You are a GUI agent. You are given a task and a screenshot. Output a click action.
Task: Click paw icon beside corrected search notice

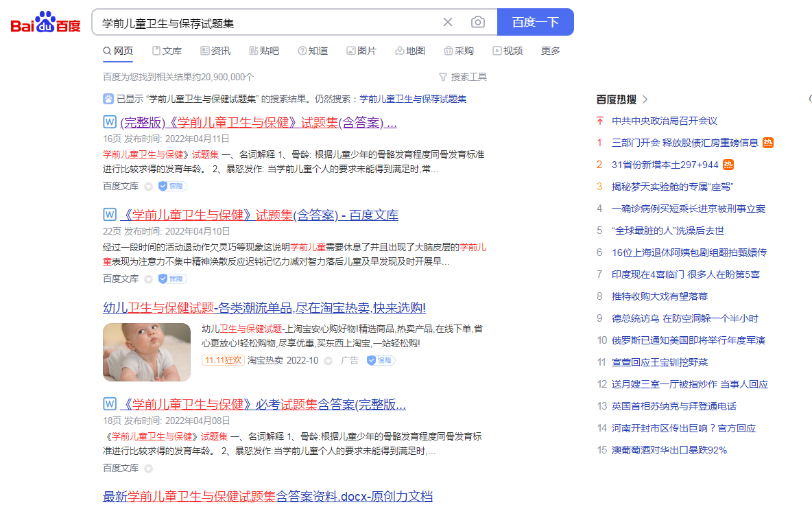point(108,99)
